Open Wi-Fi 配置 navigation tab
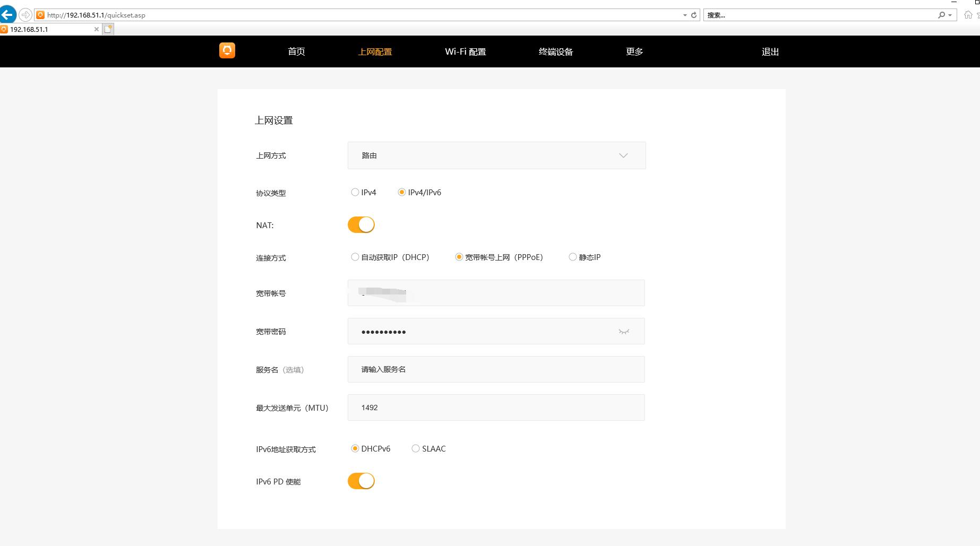Image resolution: width=980 pixels, height=546 pixels. click(x=466, y=51)
